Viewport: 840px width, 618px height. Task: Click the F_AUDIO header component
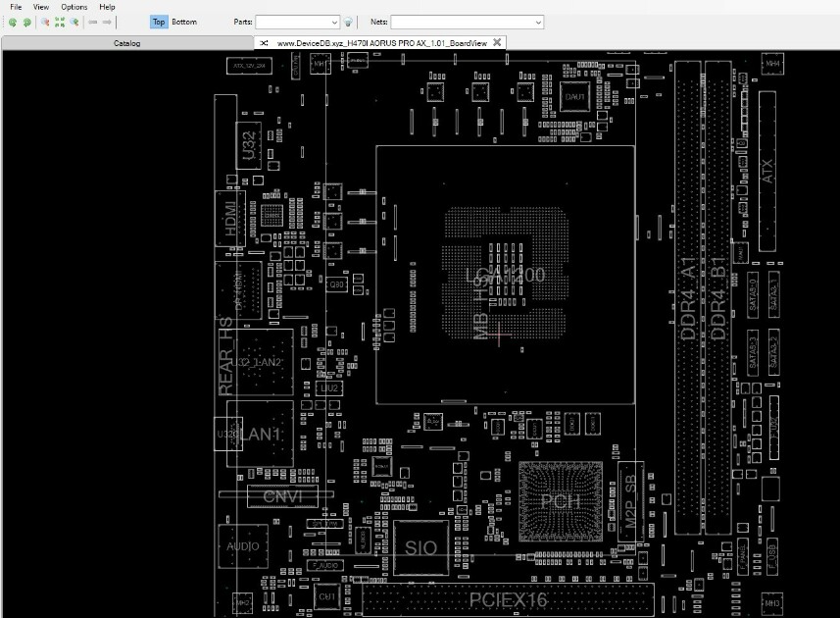tap(325, 565)
